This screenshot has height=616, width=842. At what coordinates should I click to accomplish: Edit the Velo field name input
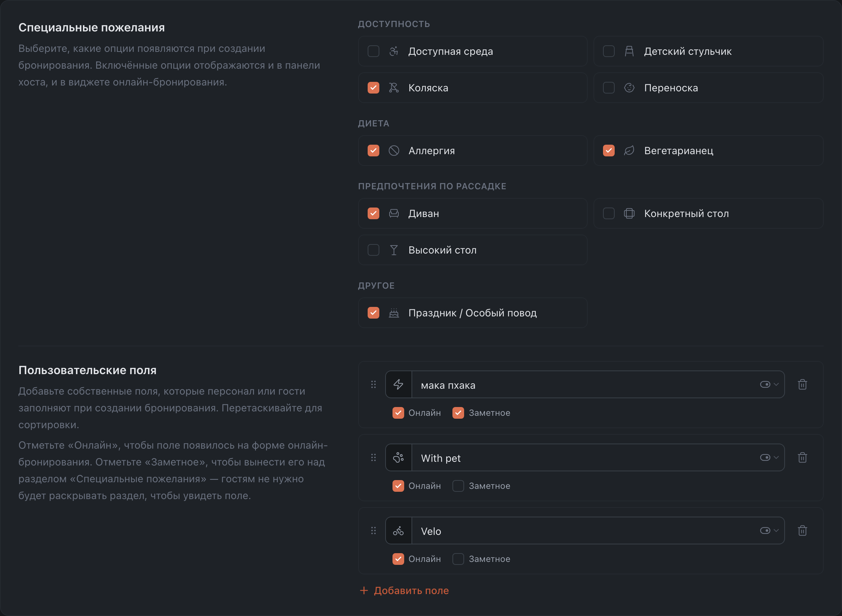(585, 531)
